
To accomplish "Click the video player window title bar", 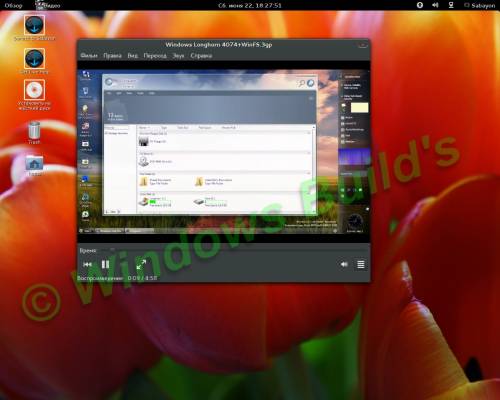I will [x=219, y=45].
